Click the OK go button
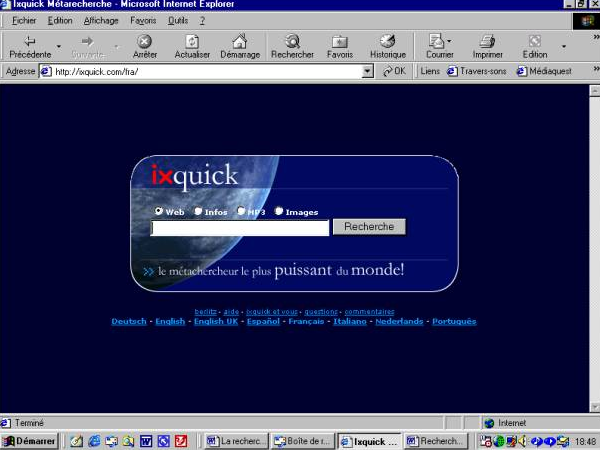Viewport: 600px width, 450px height. point(395,71)
